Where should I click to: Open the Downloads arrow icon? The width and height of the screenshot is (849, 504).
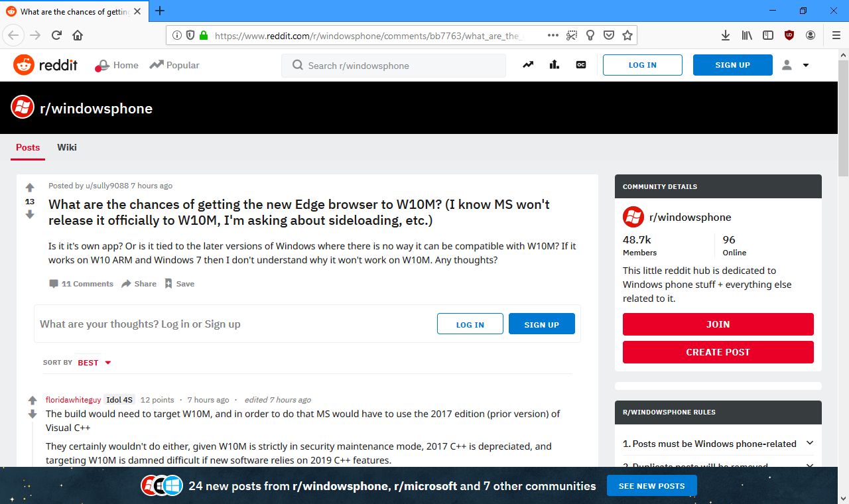point(726,35)
